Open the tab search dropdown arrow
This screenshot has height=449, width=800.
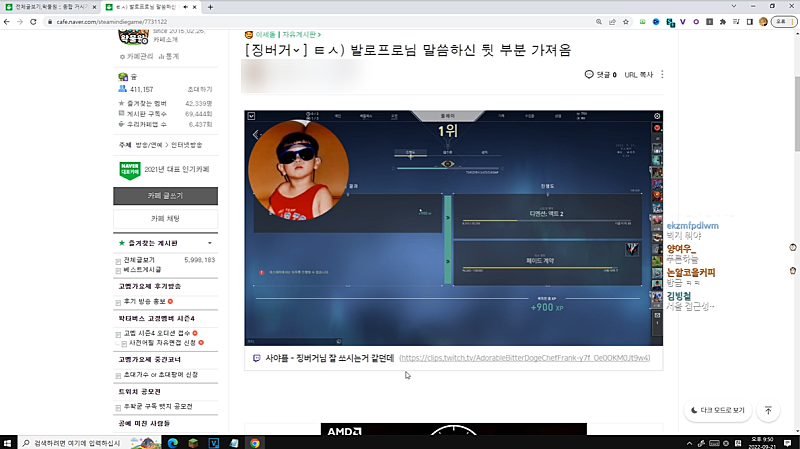734,7
